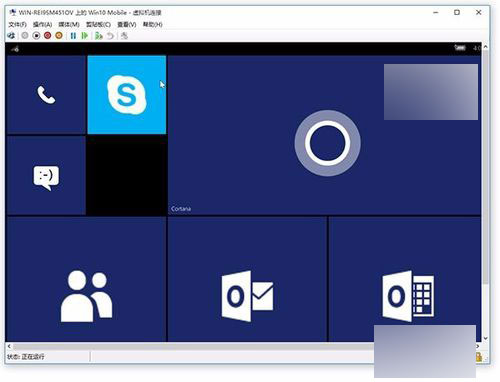The height and width of the screenshot is (382, 500).
Task: Pause the virtual machine
Action: (x=73, y=35)
